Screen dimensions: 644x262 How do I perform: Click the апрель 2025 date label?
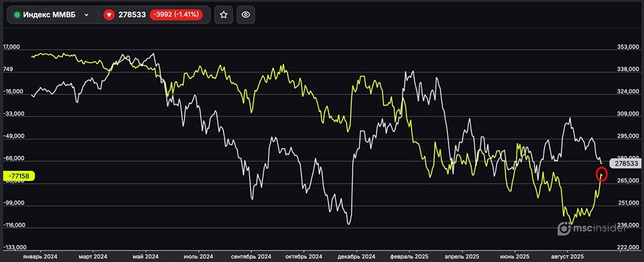pyautogui.click(x=462, y=256)
